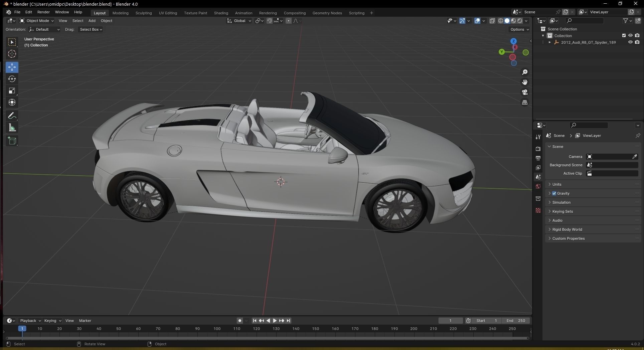Click the timeline horizontal scrollbar
Screen dimensions: 644x350
[x=267, y=338]
